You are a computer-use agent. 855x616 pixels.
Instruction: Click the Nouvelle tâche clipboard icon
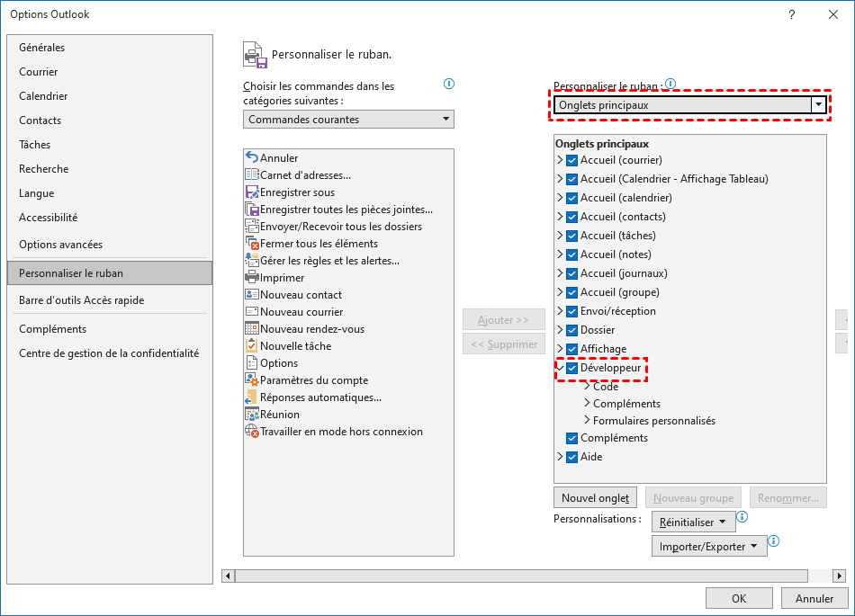(x=252, y=346)
